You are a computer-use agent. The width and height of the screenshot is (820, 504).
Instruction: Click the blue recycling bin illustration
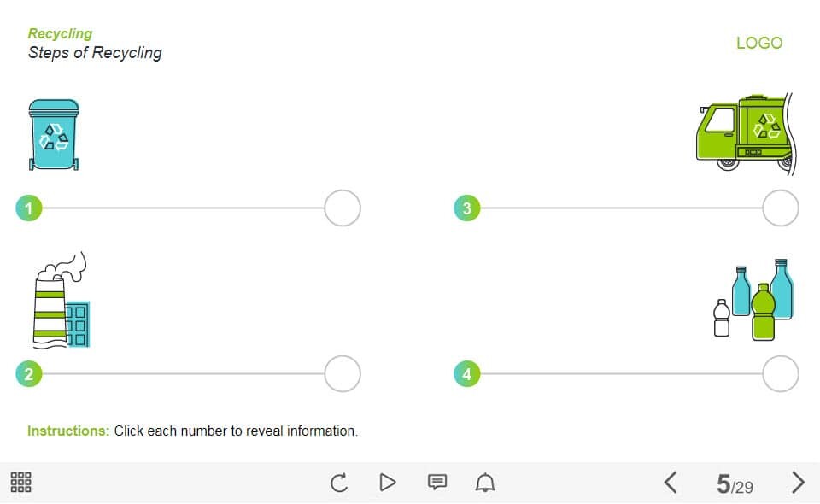[x=54, y=135]
